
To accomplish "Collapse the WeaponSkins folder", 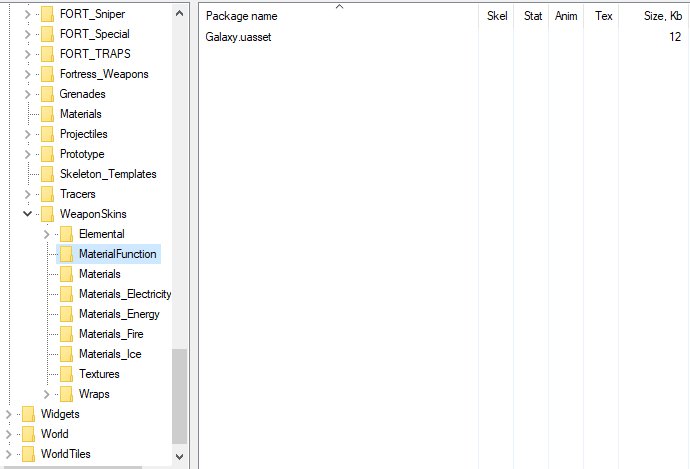I will point(27,214).
